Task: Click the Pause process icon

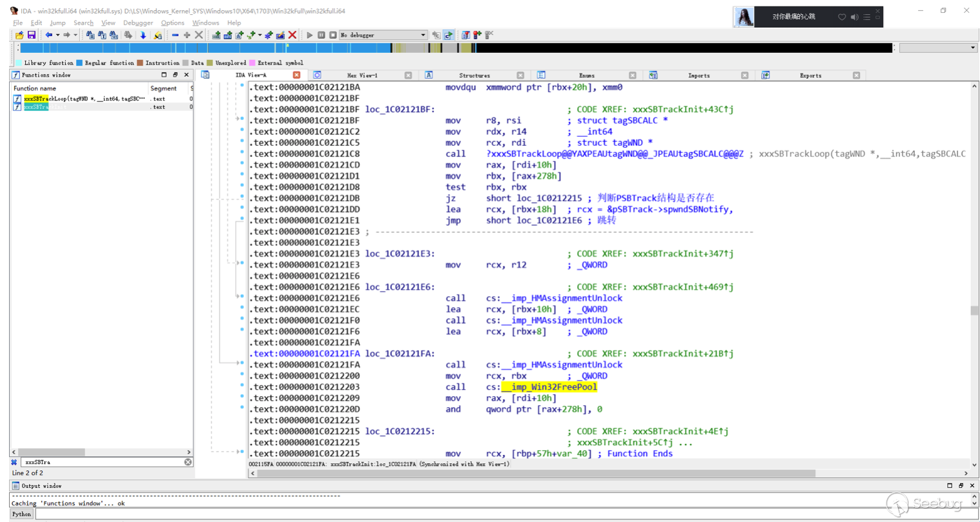Action: point(321,35)
